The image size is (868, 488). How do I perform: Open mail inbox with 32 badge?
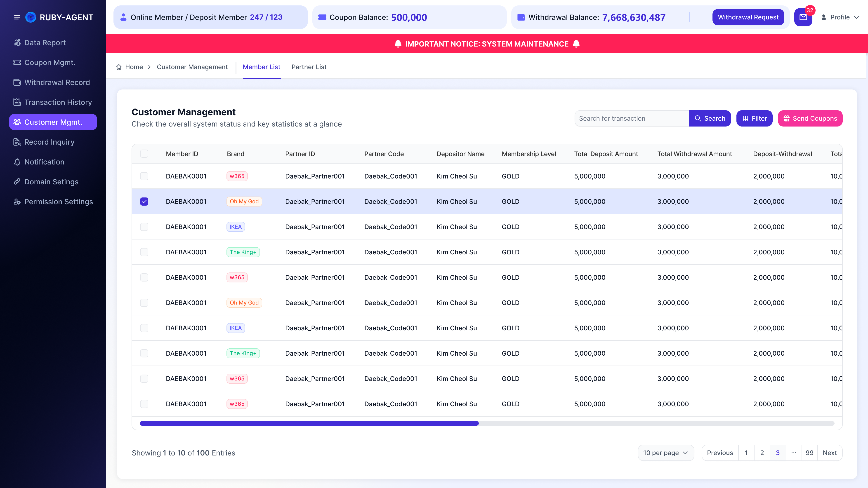[803, 17]
